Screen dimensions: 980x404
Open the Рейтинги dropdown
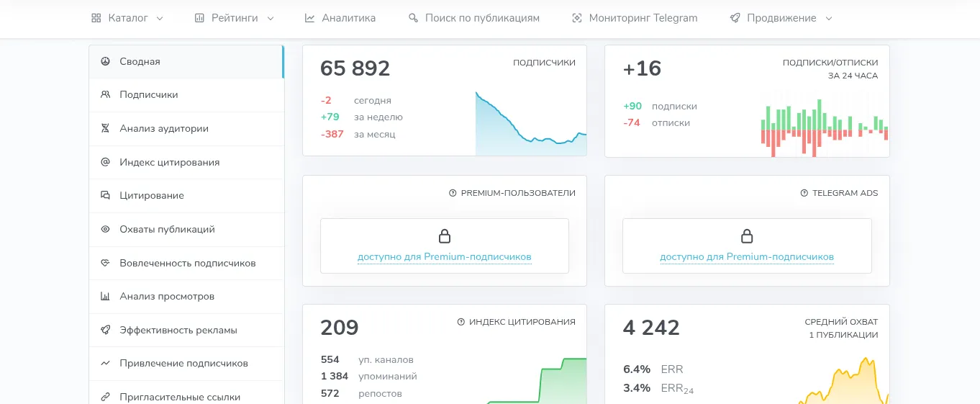tap(235, 18)
